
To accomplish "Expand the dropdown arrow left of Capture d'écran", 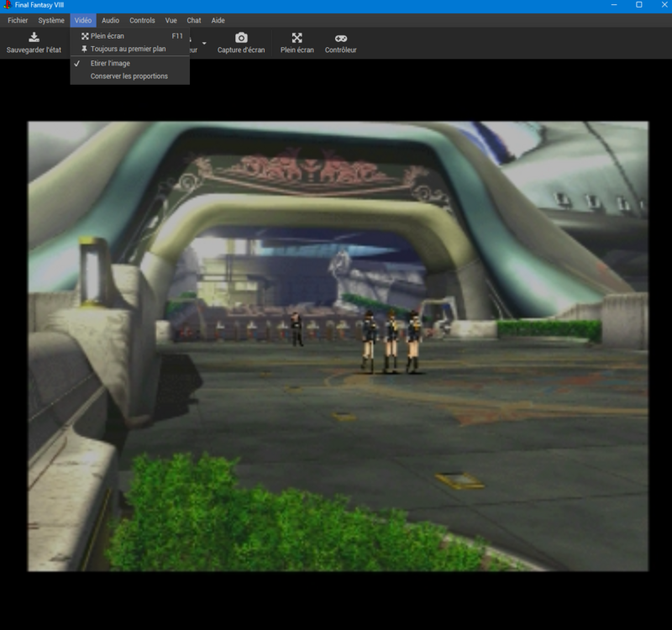I will pyautogui.click(x=203, y=43).
